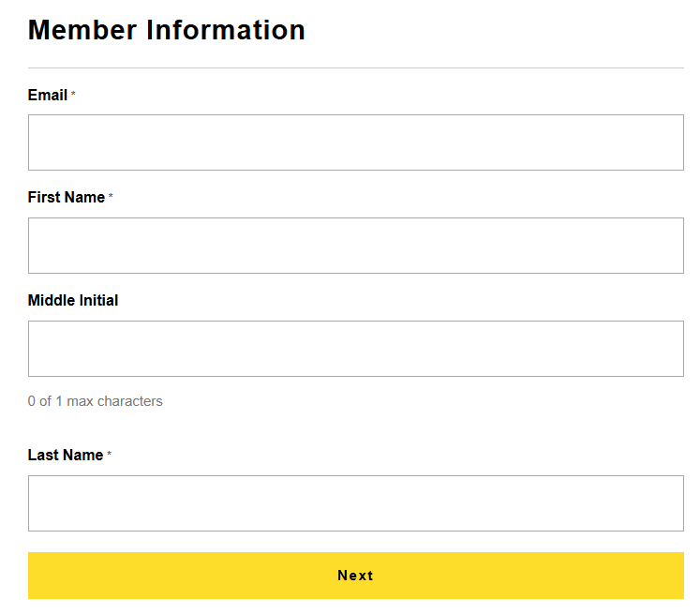Click the Email field label

tap(48, 96)
